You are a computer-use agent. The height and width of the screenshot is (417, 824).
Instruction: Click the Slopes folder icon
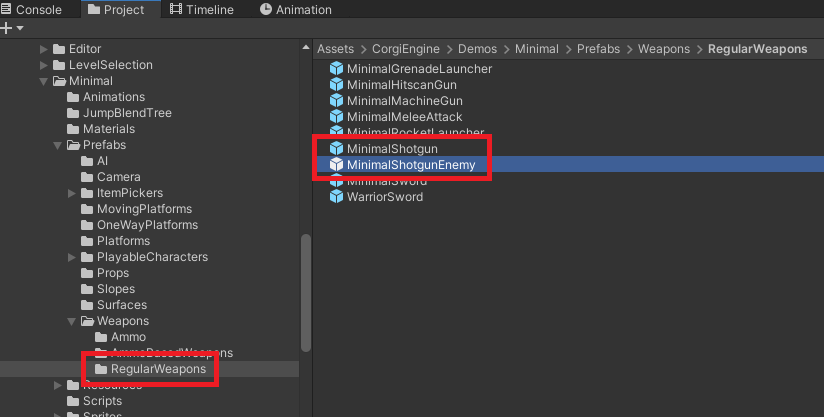[87, 289]
